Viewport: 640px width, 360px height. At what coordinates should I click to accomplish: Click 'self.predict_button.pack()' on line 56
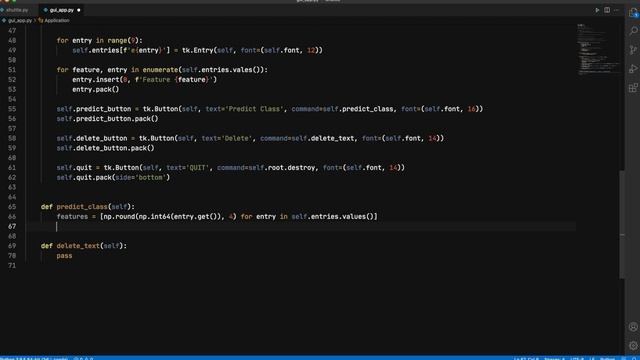[x=107, y=119]
